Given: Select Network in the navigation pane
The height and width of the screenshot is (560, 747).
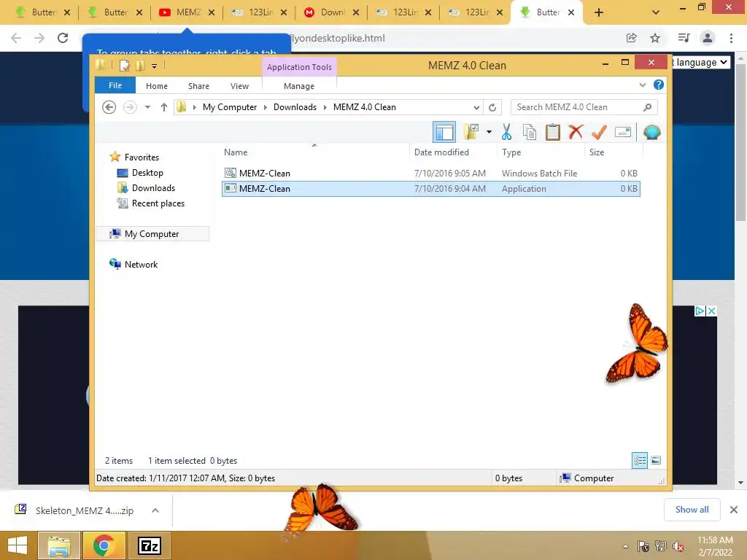Looking at the screenshot, I should click(141, 264).
